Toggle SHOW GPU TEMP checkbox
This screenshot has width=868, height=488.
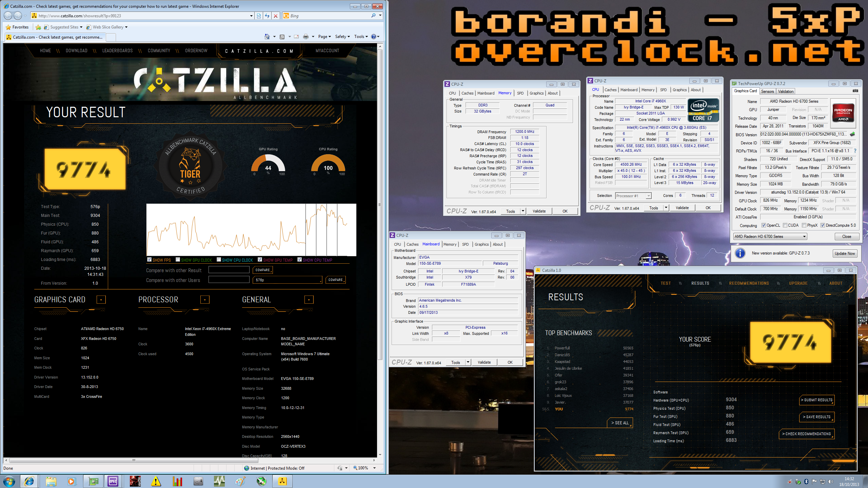click(260, 260)
